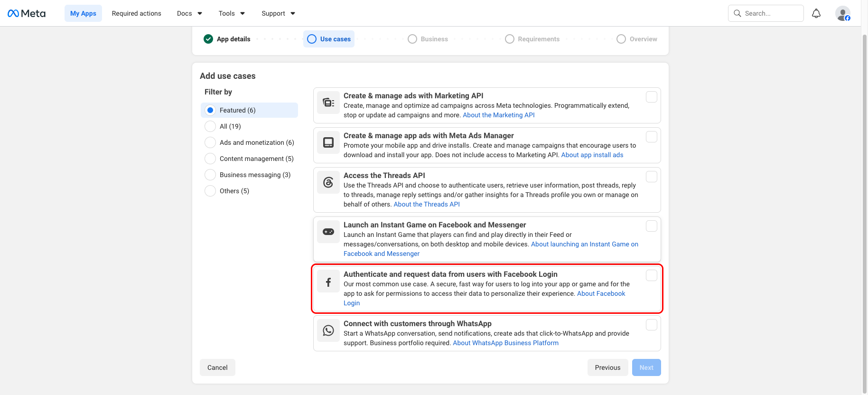Check the Meta Ads Manager use case box
The height and width of the screenshot is (395, 868).
[x=652, y=137]
